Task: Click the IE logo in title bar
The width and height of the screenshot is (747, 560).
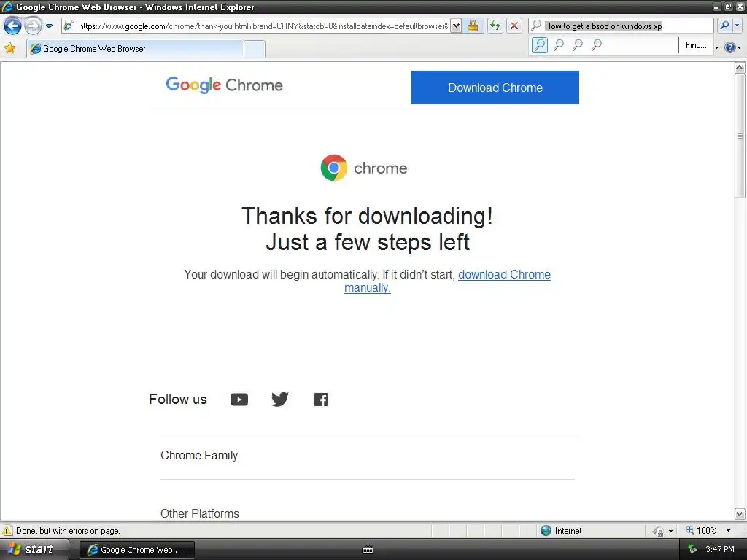Action: click(7, 7)
